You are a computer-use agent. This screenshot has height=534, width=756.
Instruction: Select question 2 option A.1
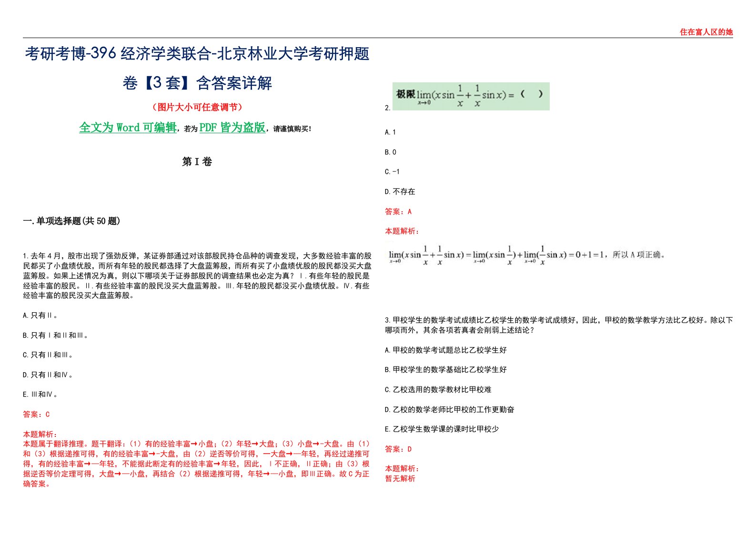[390, 132]
